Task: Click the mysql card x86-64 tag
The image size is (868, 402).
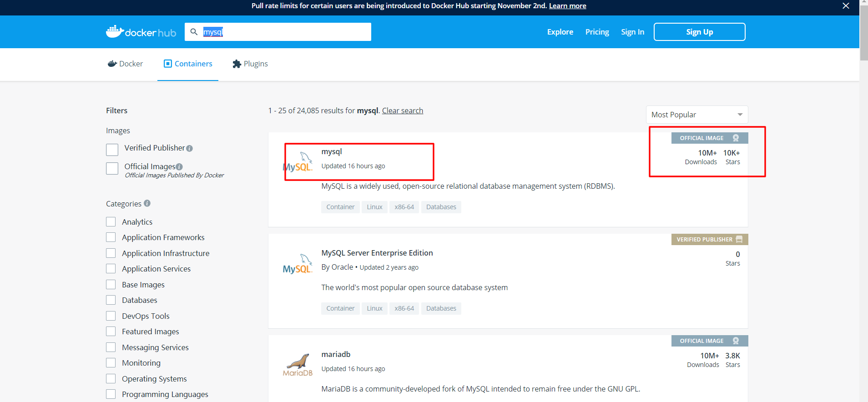Action: click(x=404, y=207)
